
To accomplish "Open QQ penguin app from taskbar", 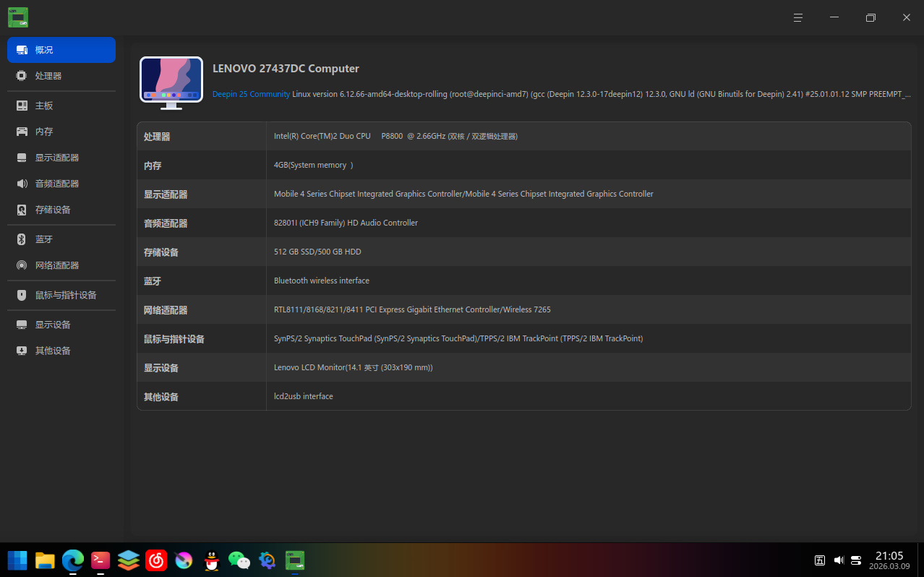I will tap(211, 560).
